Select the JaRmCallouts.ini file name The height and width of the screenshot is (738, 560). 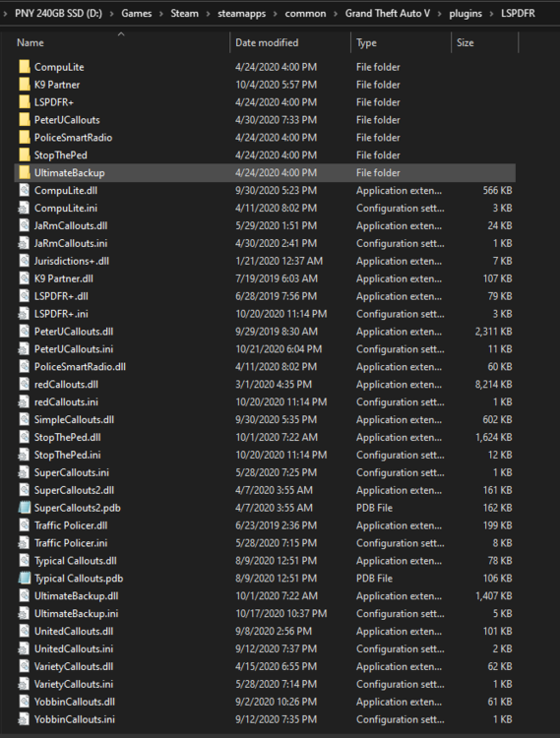pyautogui.click(x=71, y=243)
